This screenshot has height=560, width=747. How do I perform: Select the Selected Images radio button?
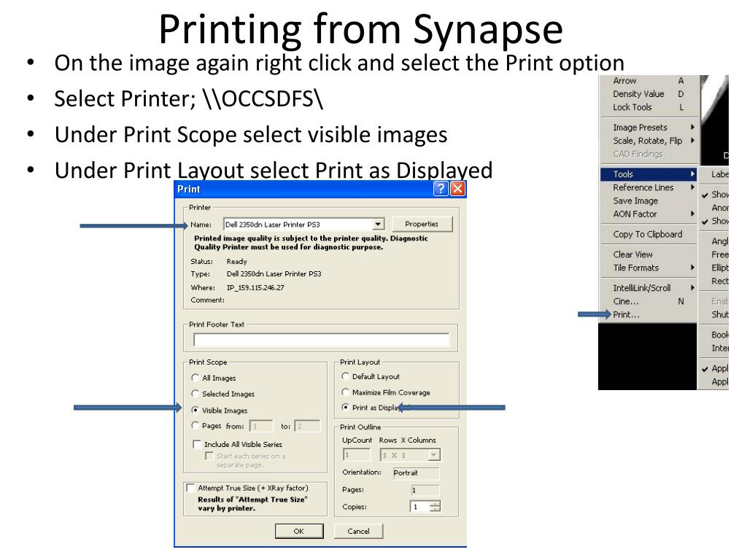[195, 393]
